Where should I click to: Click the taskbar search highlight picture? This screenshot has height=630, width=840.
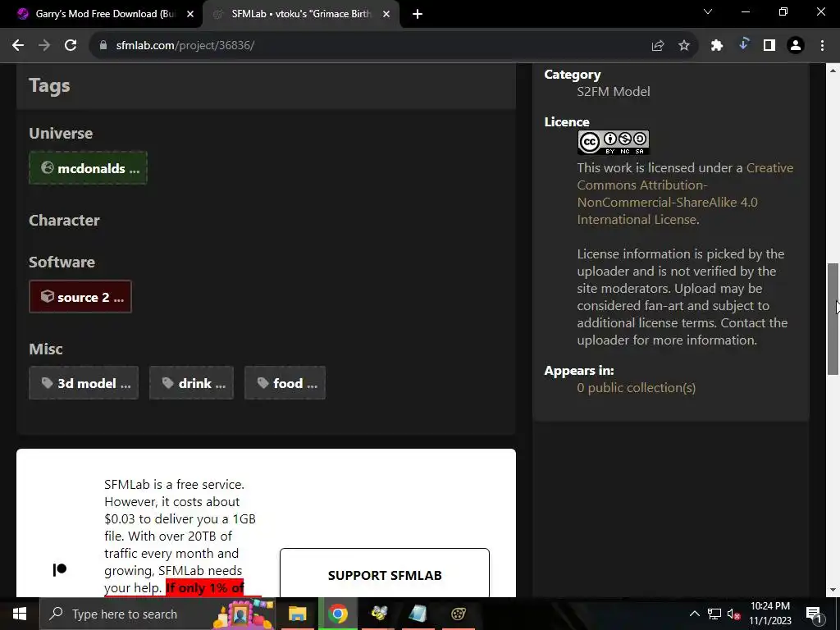(x=244, y=614)
